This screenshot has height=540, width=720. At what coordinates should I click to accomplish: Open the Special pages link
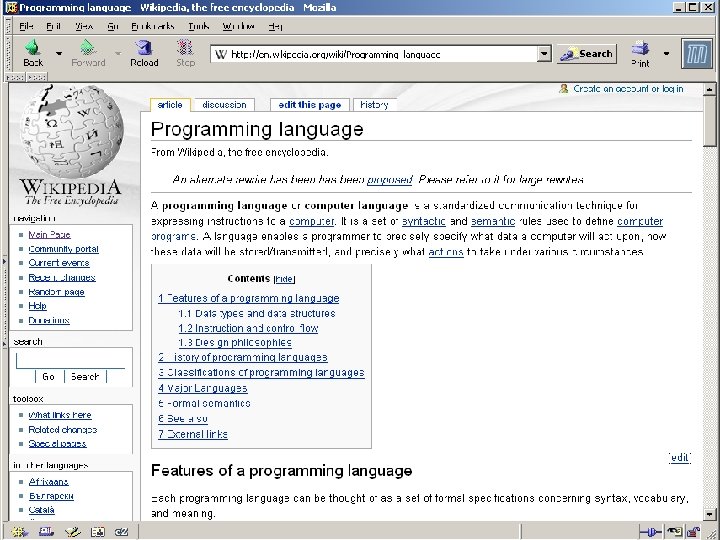tap(57, 444)
